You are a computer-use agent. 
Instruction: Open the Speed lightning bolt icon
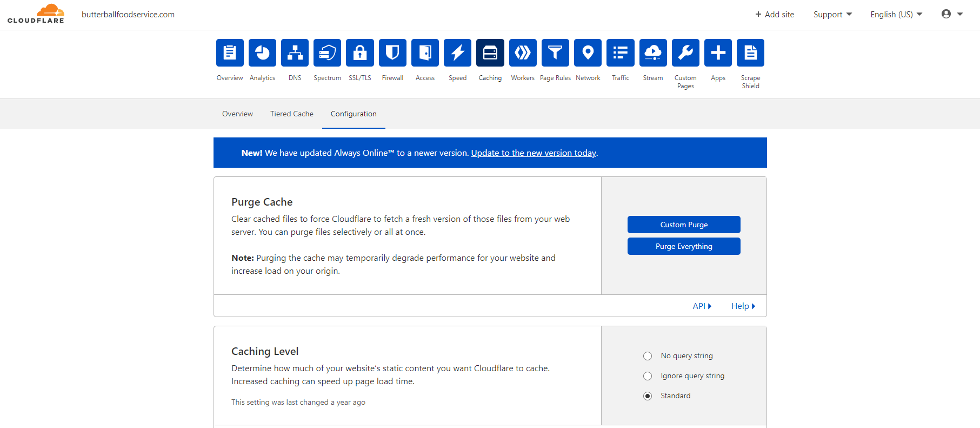(457, 53)
